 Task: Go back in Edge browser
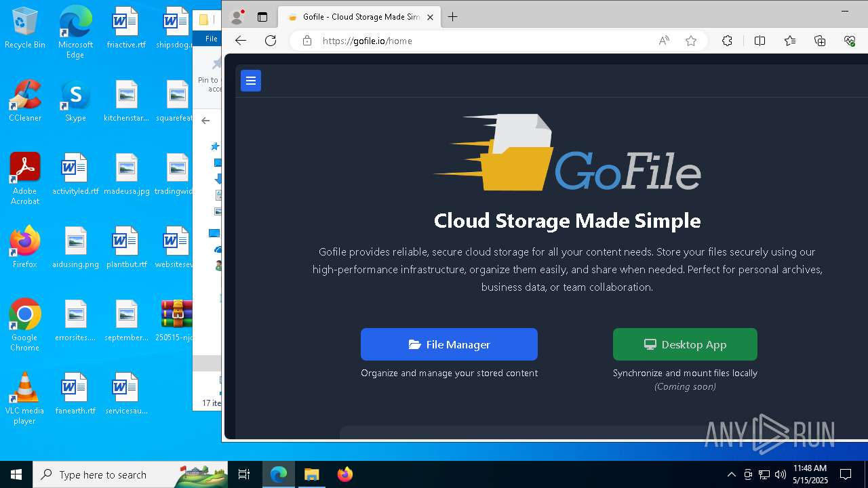(241, 41)
